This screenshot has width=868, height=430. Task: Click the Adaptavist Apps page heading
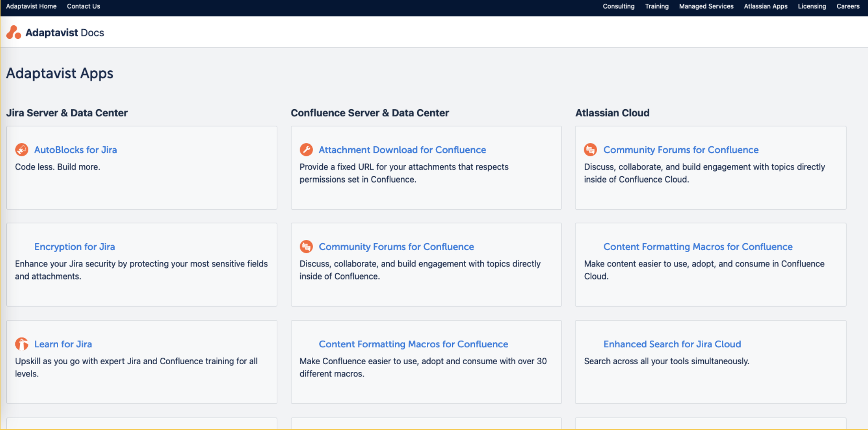coord(60,73)
